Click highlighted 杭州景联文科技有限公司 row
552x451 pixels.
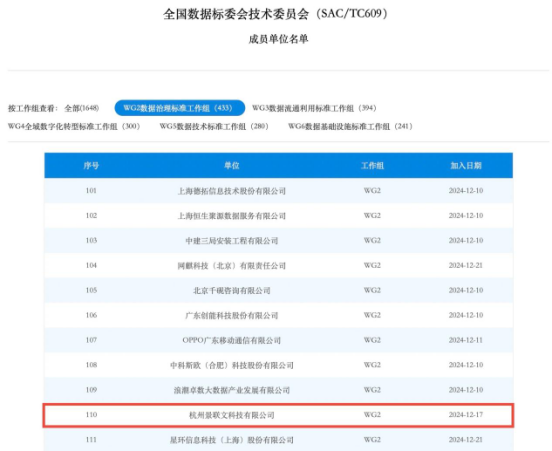click(278, 415)
